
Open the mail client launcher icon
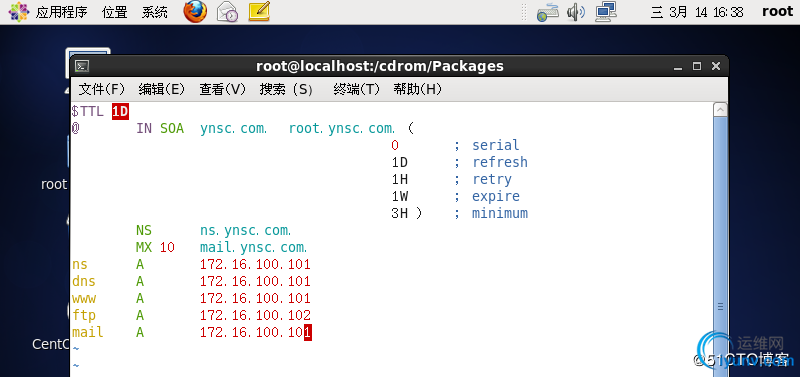point(227,12)
